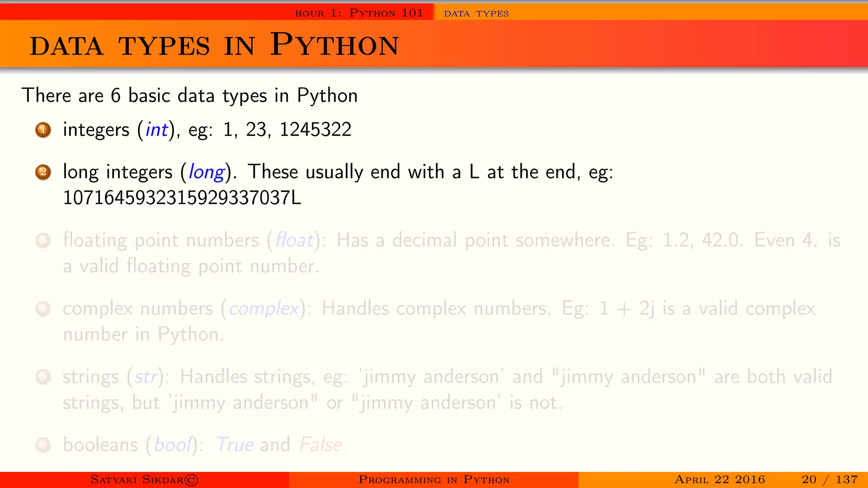
Task: Select the example number '1245322'
Action: [x=316, y=130]
